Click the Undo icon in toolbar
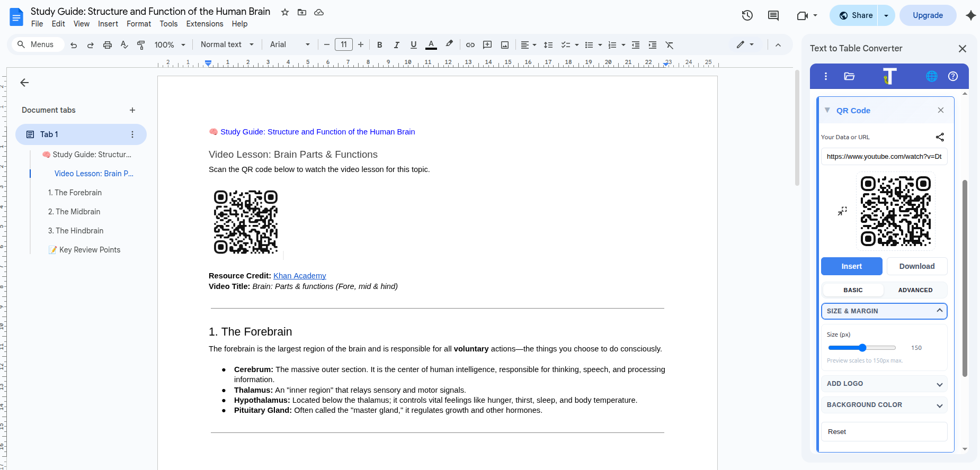Image resolution: width=980 pixels, height=470 pixels. click(x=74, y=45)
